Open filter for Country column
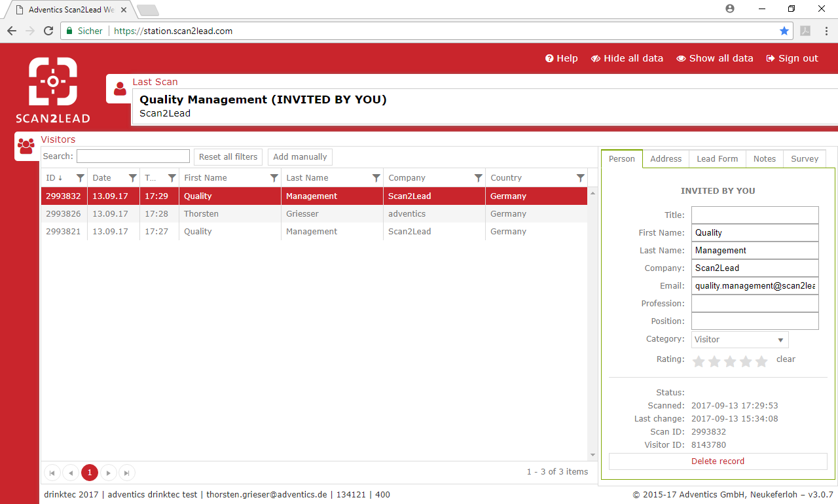This screenshot has height=504, width=838. [581, 178]
